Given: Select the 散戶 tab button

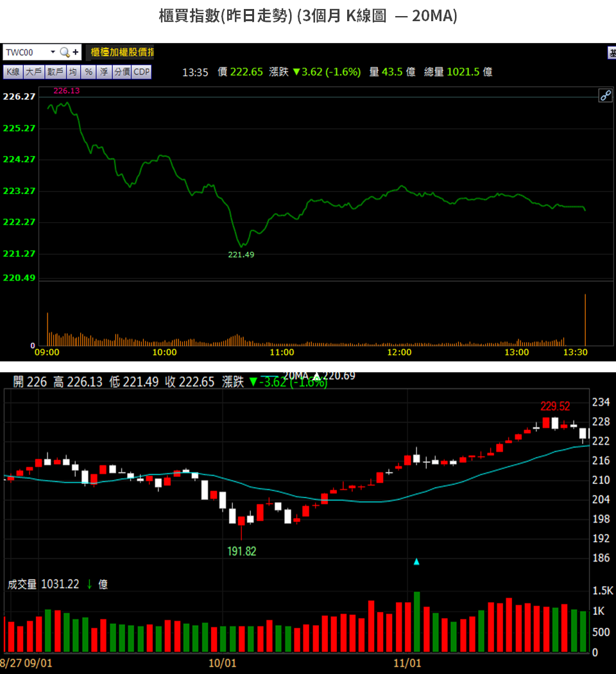Looking at the screenshot, I should click(55, 72).
